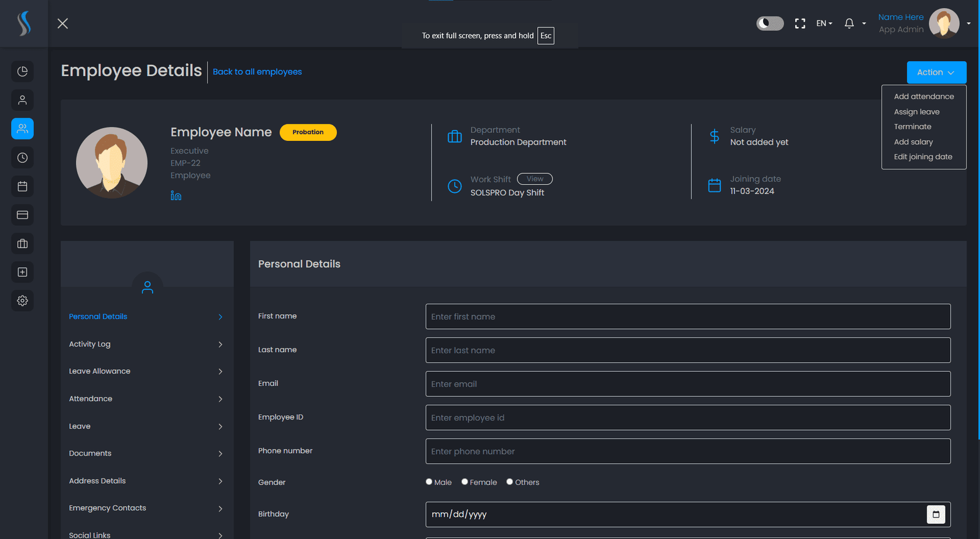The width and height of the screenshot is (980, 539).
Task: Expand the Leave Allowance section chevron
Action: coord(221,372)
